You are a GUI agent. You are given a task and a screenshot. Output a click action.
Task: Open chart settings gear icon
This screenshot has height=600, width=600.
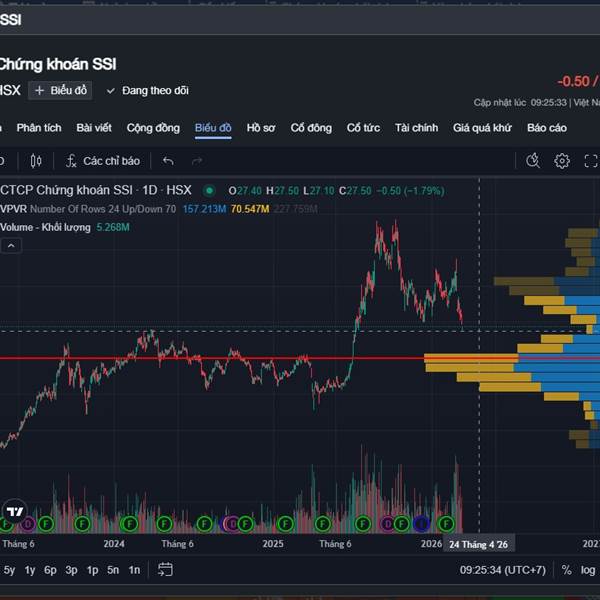coord(562,161)
